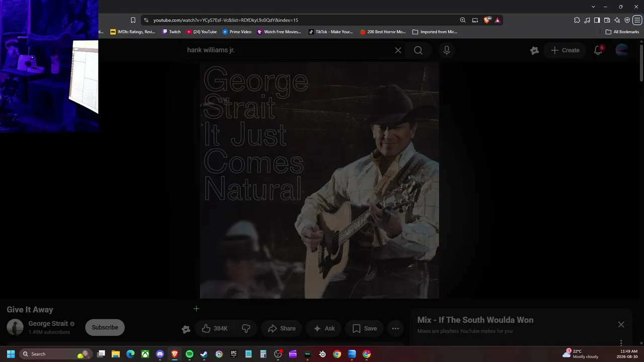Expand the All Bookmarks folder
Viewport: 644px width, 362px height.
pos(622,32)
